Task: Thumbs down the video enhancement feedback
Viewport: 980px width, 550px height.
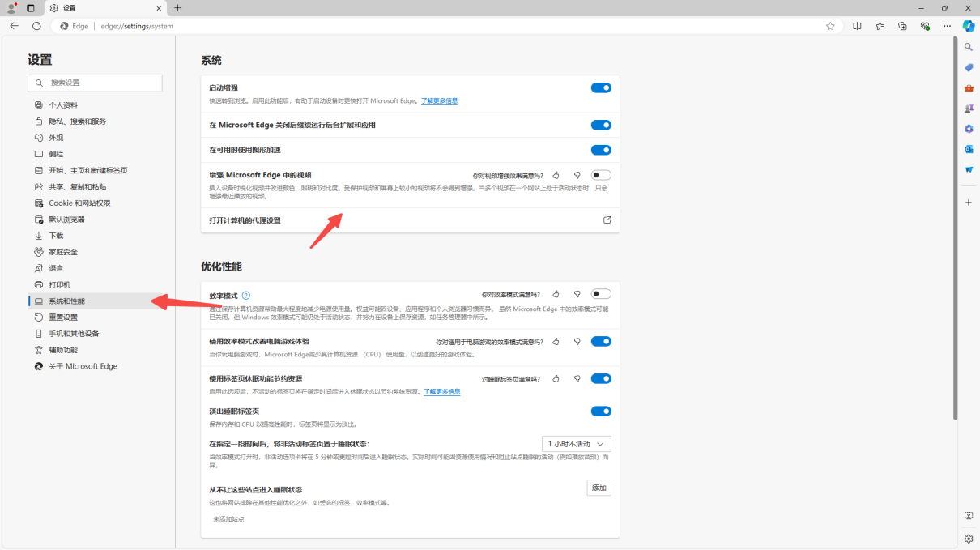Action: [x=577, y=175]
